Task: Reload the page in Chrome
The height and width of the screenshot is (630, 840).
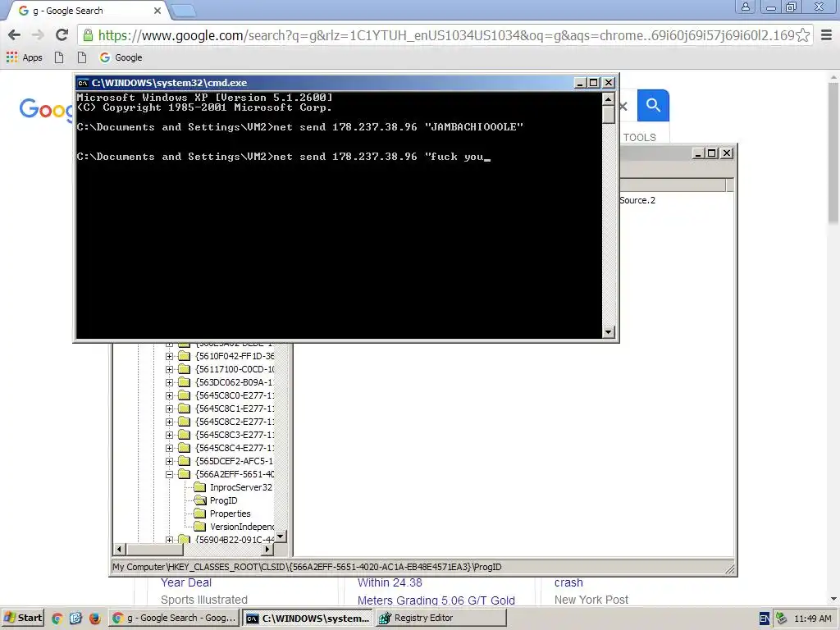Action: [62, 35]
